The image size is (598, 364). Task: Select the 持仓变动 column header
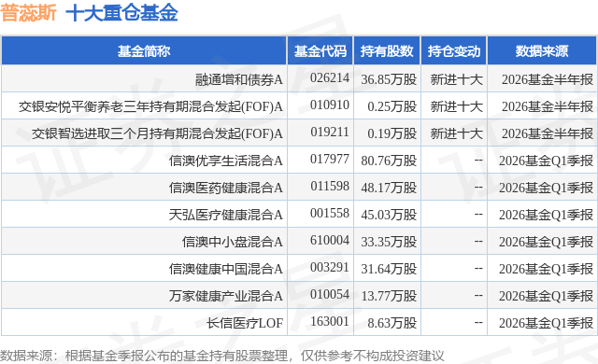coord(454,51)
